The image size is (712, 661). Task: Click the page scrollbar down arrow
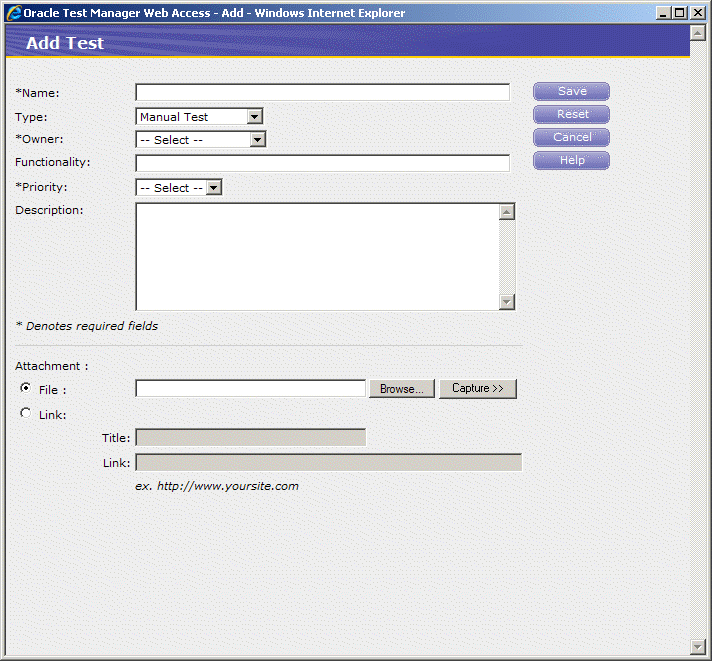697,646
